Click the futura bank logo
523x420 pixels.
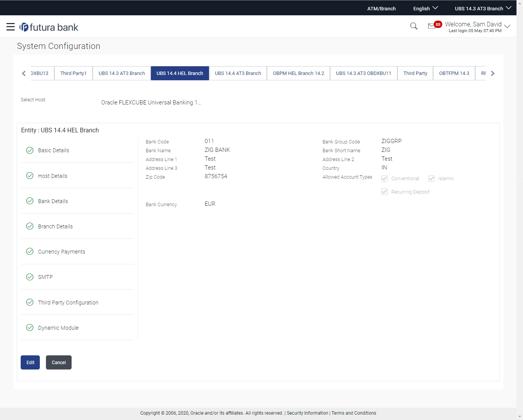(x=49, y=27)
